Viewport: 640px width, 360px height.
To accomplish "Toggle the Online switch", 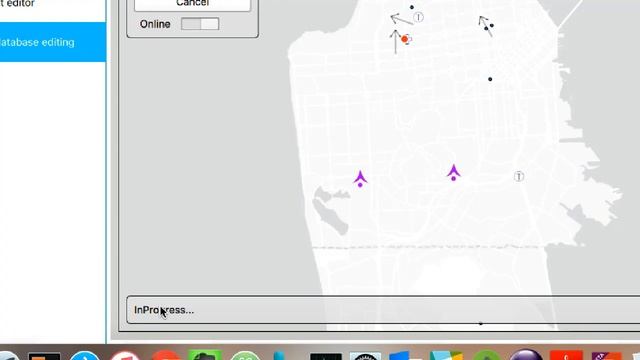I will pos(200,24).
